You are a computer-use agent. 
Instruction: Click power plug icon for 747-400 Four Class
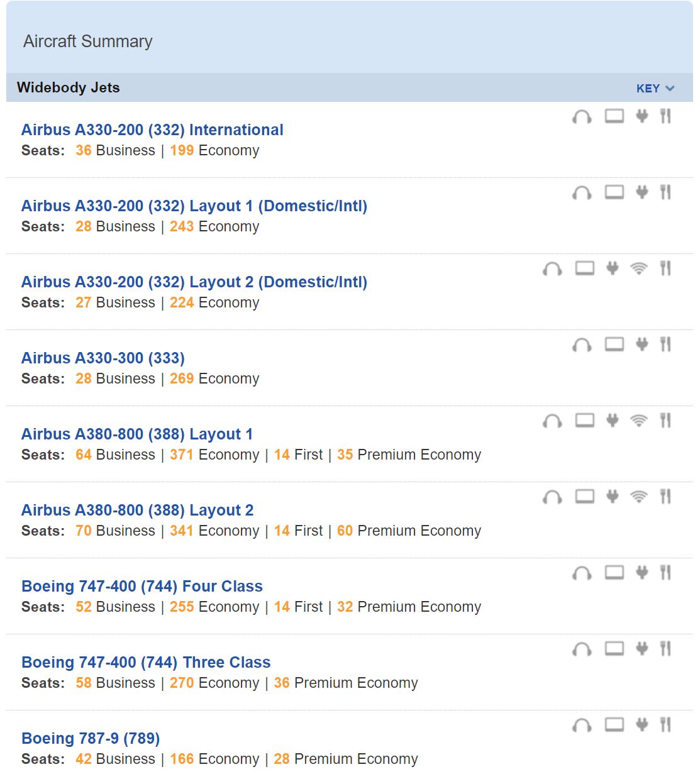coord(642,573)
